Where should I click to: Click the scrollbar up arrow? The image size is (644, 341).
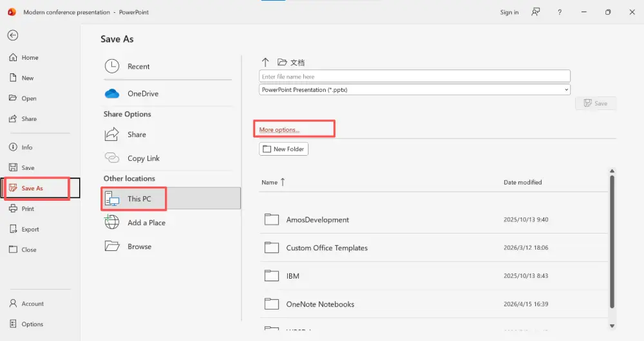pos(612,170)
